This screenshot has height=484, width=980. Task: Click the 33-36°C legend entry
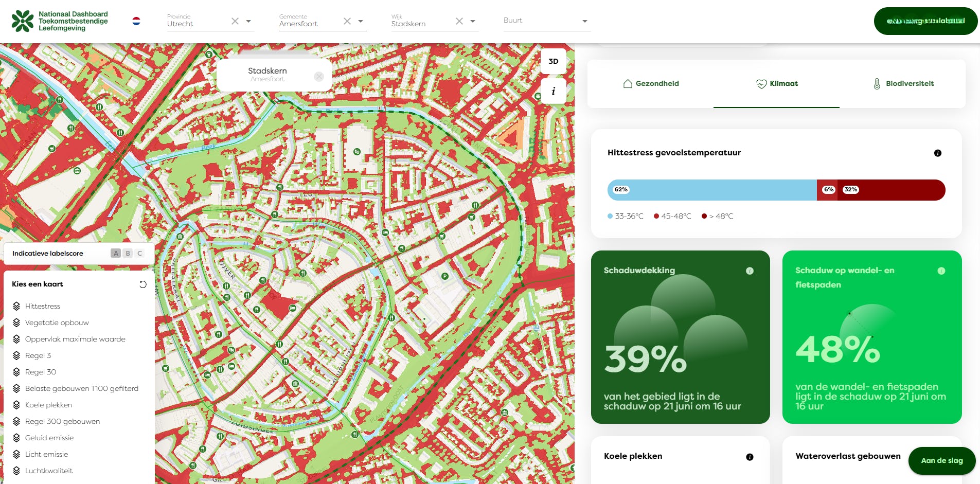point(626,216)
